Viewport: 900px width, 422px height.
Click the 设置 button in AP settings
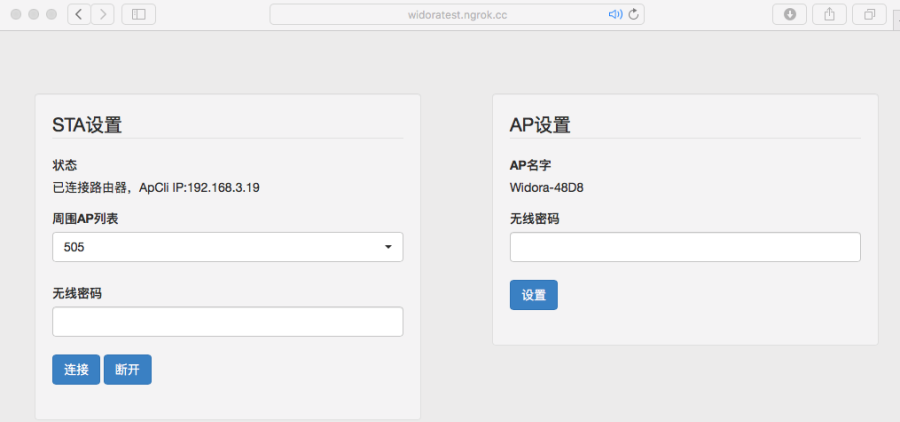pos(533,295)
